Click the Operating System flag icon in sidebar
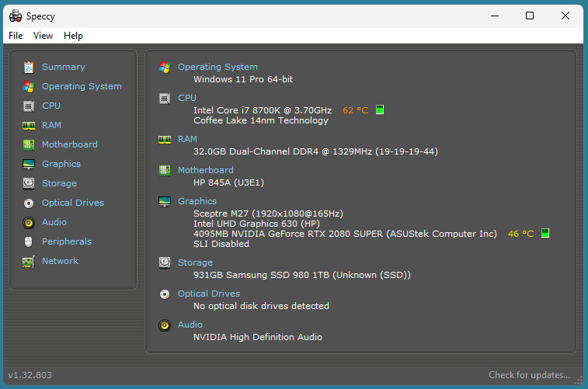The height and width of the screenshot is (389, 588). tap(29, 86)
